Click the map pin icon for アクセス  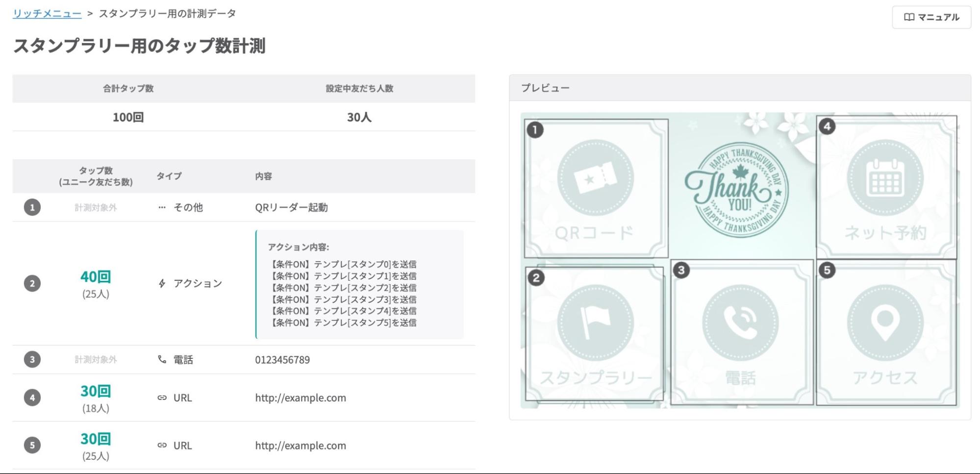(885, 323)
